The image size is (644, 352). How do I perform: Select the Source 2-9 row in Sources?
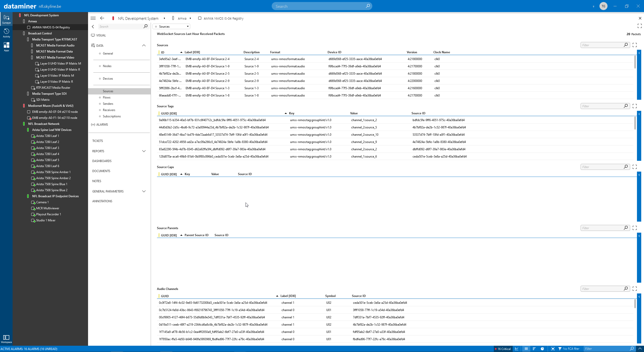(x=395, y=81)
